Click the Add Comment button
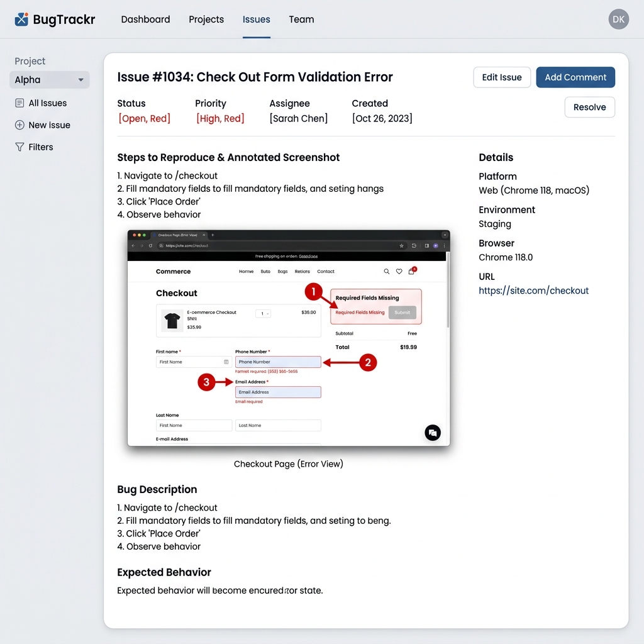The image size is (644, 644). 575,77
